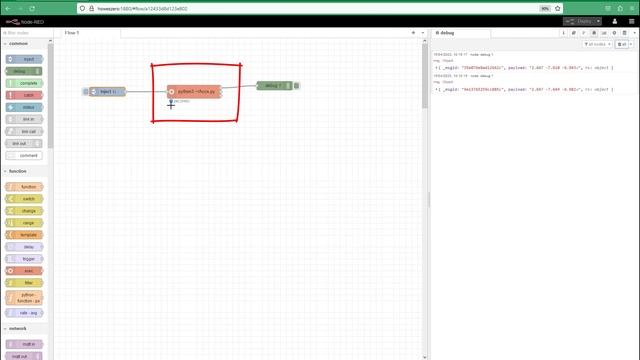This screenshot has height=360, width=640.
Task: Switch to the Flow 1 tab
Action: [90, 33]
